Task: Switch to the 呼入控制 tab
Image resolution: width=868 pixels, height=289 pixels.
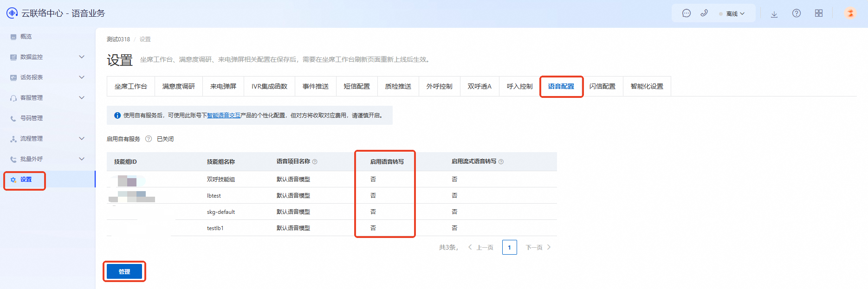Action: click(520, 86)
